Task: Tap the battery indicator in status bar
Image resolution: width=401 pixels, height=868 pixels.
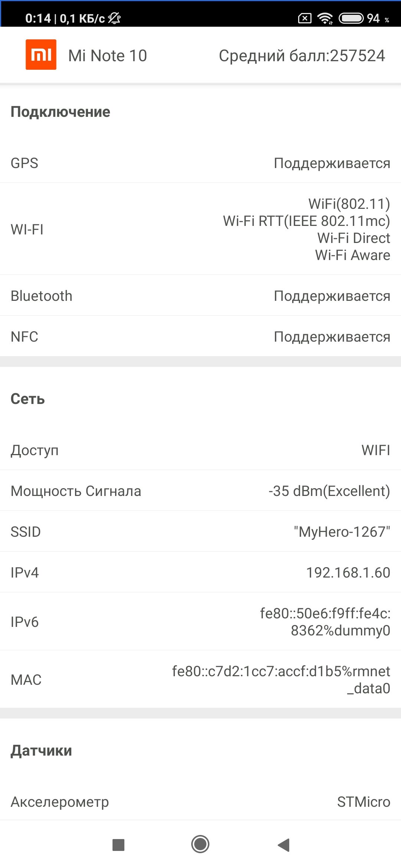Action: pyautogui.click(x=351, y=18)
